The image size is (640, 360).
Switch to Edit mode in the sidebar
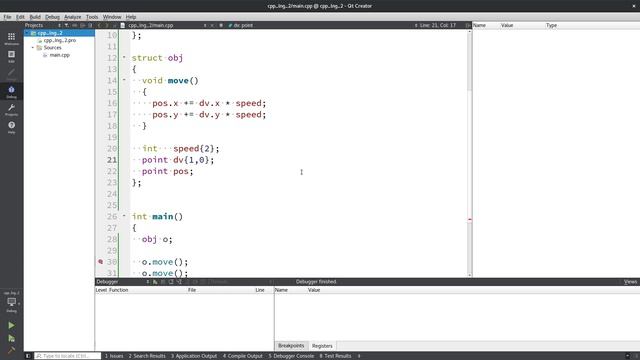[11, 56]
